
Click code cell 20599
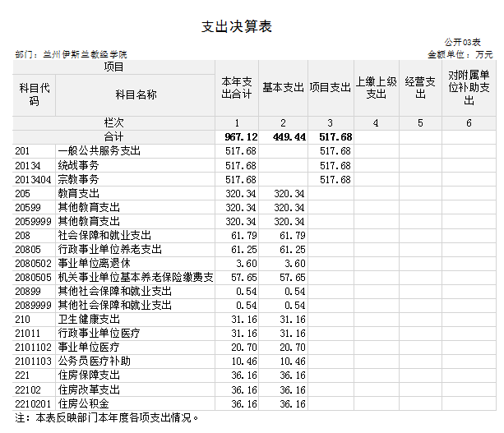pyautogui.click(x=28, y=208)
